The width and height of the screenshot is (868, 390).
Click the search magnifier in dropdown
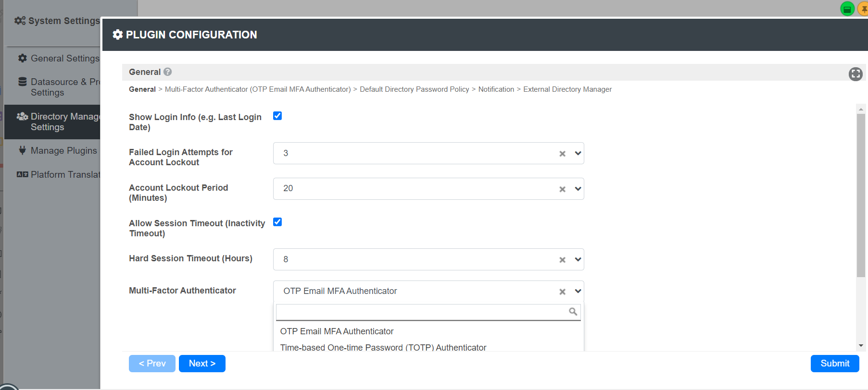click(573, 312)
